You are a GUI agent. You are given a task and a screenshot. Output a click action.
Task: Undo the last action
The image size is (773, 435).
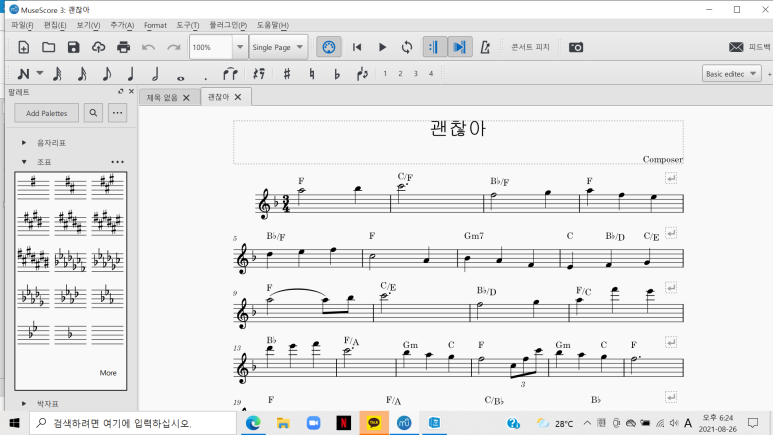click(148, 47)
